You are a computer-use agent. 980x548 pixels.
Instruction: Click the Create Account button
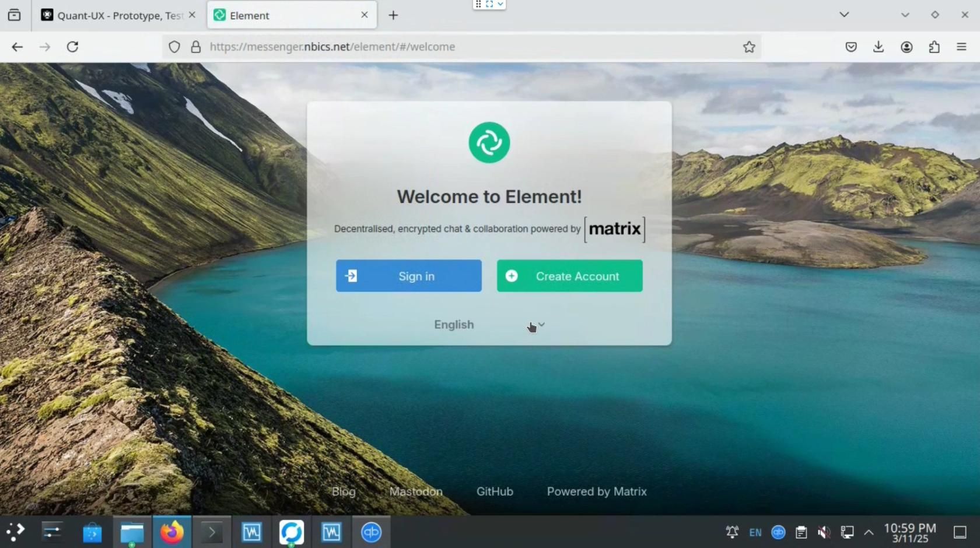pyautogui.click(x=569, y=276)
